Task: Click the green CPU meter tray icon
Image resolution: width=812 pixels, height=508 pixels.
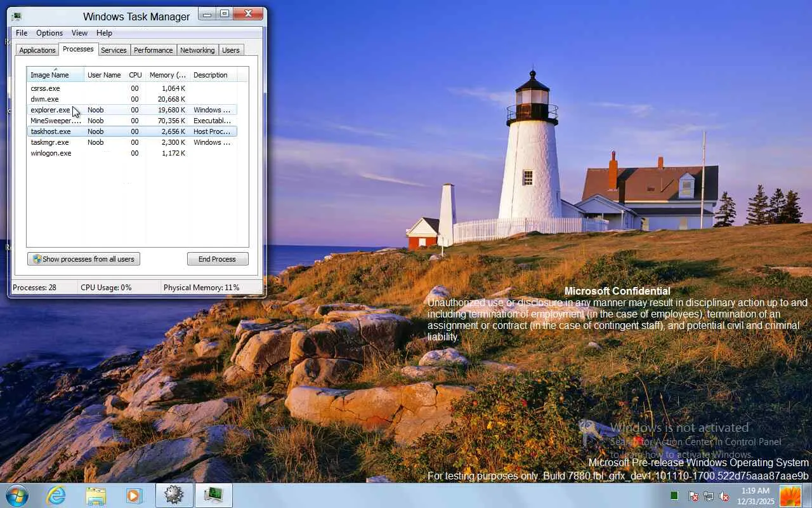Action: click(x=674, y=496)
